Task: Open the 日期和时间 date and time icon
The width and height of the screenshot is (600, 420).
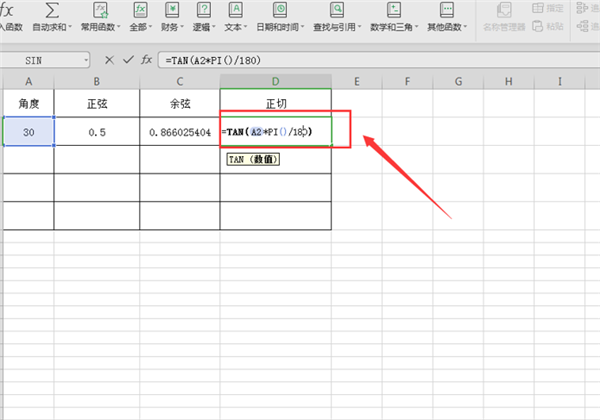Action: (280, 10)
